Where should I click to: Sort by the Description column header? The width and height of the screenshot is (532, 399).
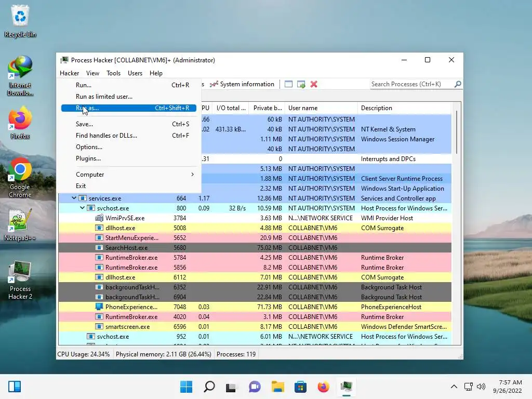(x=404, y=108)
